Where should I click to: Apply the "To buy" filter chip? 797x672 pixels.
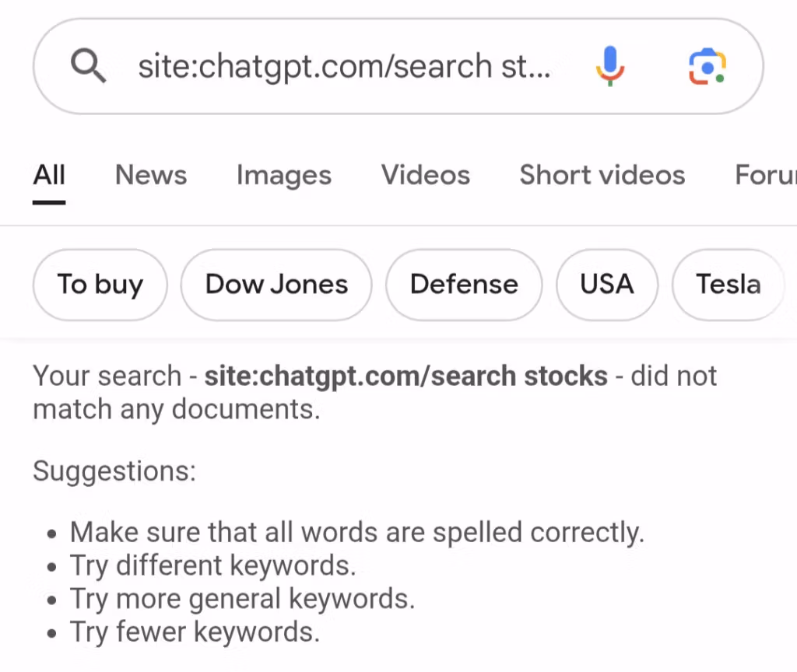tap(100, 285)
